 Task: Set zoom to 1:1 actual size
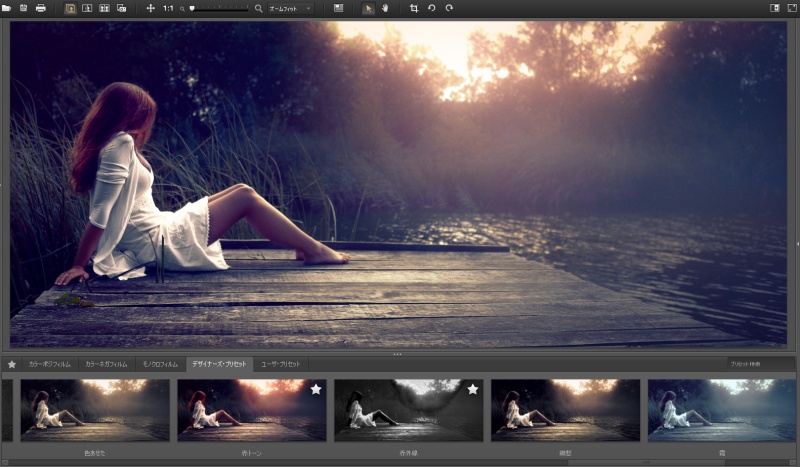click(x=168, y=8)
